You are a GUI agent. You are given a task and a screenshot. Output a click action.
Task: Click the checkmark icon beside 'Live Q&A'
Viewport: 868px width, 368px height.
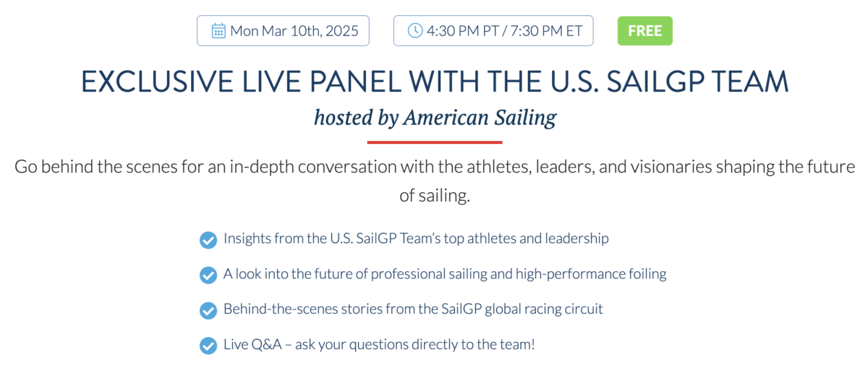click(x=208, y=346)
